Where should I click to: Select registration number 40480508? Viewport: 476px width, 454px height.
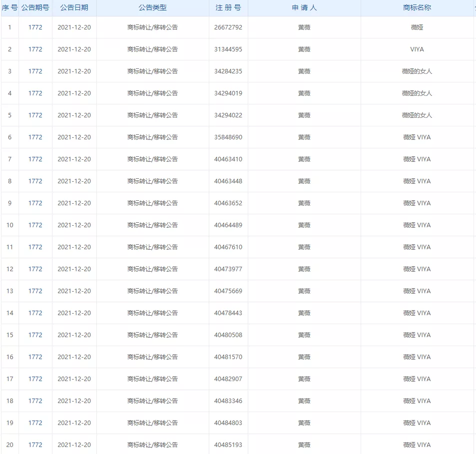coord(228,335)
